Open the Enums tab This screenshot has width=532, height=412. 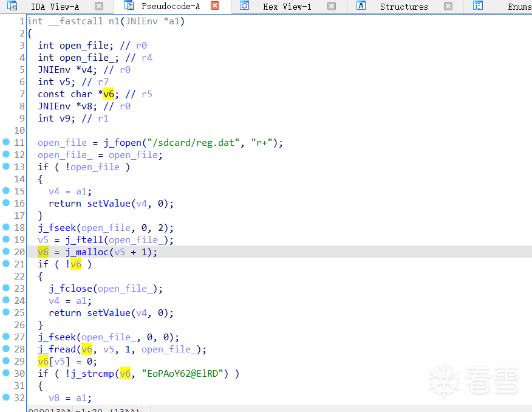tap(519, 7)
